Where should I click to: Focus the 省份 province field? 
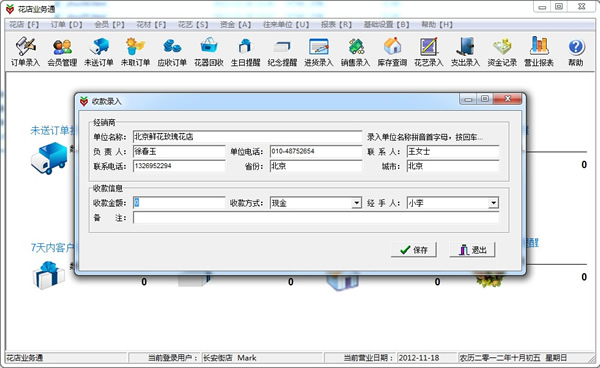pos(316,166)
